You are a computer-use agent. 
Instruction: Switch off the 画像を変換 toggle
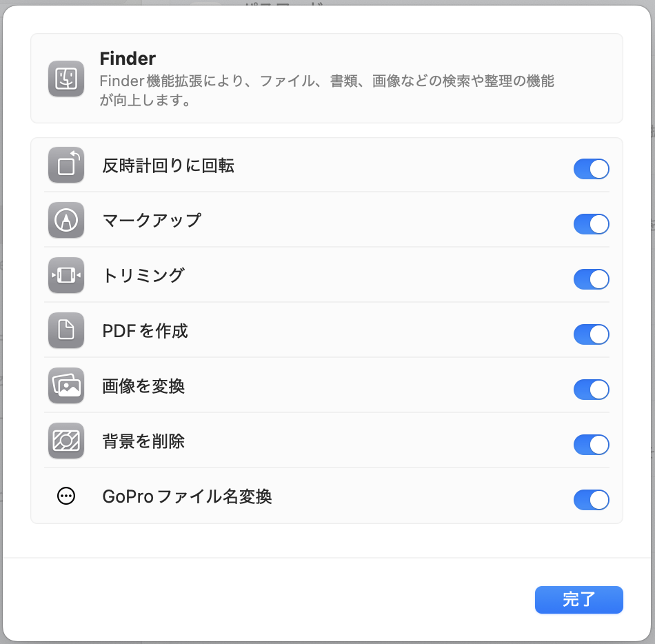pyautogui.click(x=591, y=390)
